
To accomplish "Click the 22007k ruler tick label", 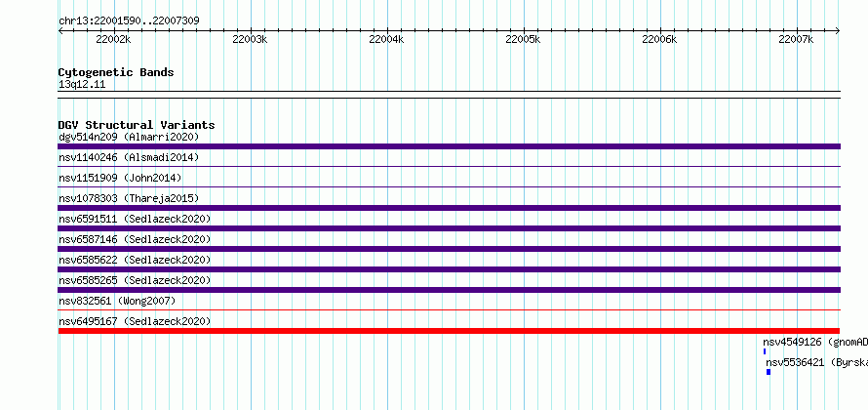I will [x=796, y=39].
